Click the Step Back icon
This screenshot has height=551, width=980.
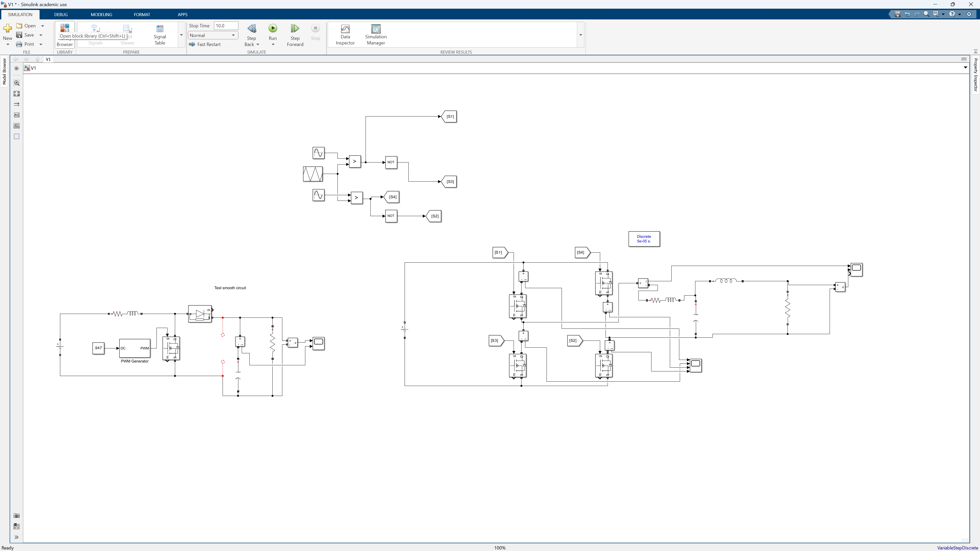point(251,29)
